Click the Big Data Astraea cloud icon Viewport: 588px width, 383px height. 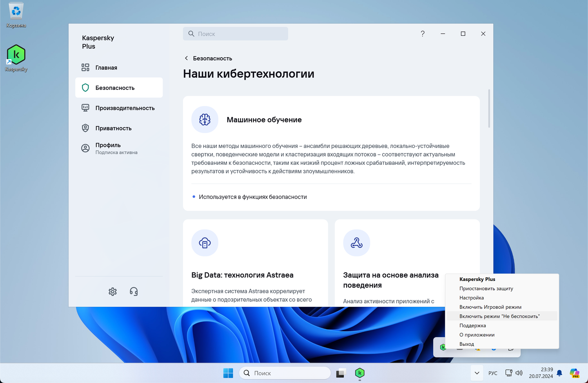pyautogui.click(x=205, y=243)
